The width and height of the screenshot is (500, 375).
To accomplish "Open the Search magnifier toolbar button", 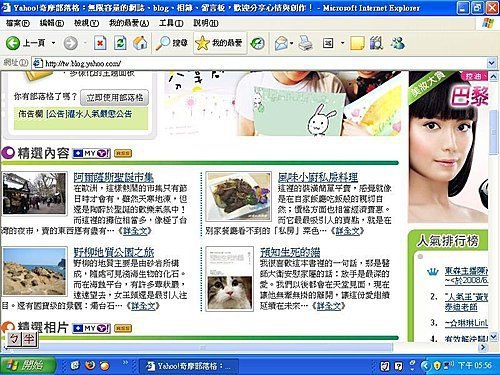I will 172,43.
